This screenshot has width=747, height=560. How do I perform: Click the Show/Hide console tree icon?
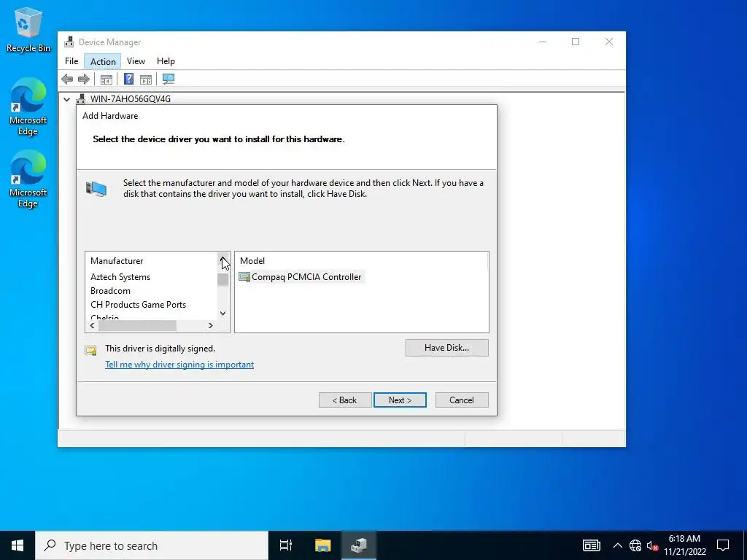[x=107, y=79]
